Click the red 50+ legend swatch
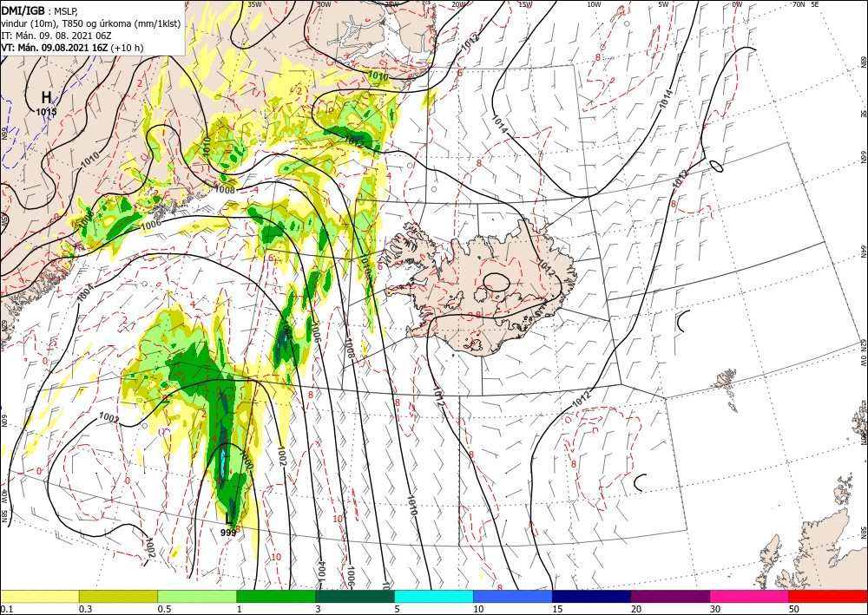Image resolution: width=868 pixels, height=615 pixels. coord(828,596)
